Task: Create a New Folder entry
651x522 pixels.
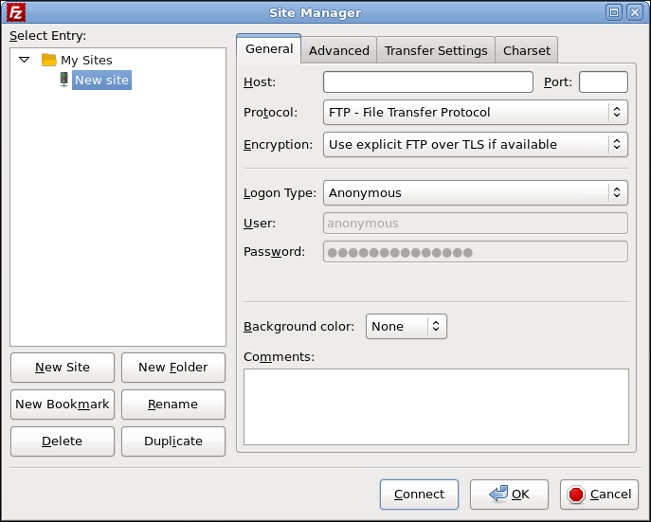Action: tap(173, 368)
